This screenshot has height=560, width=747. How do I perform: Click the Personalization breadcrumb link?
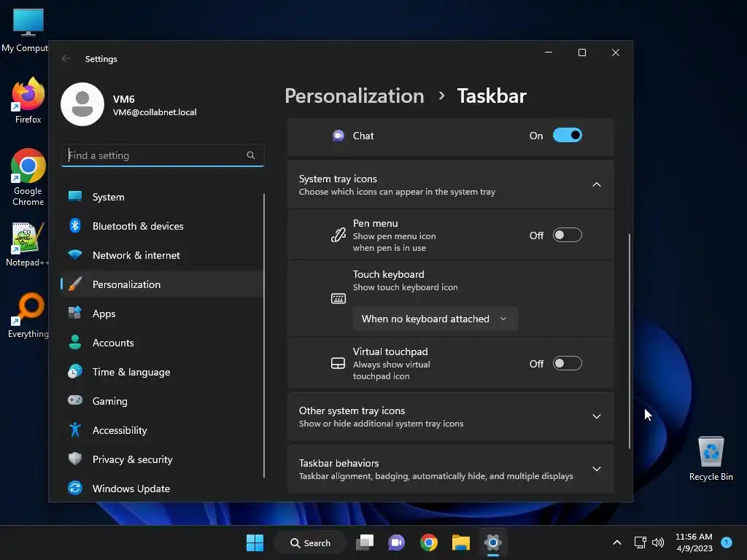355,96
